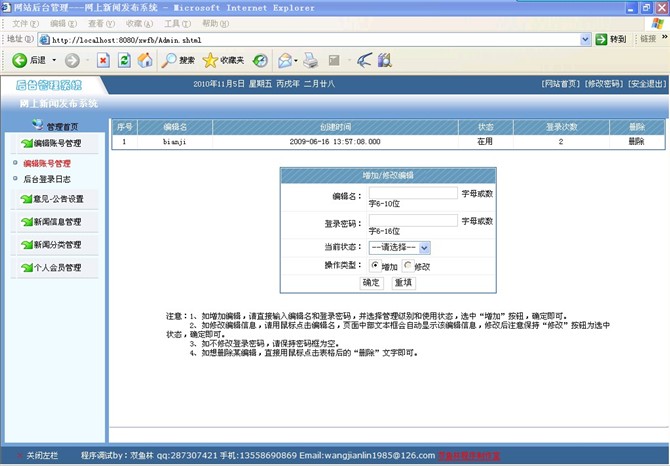
Task: Click 删除 in the bianji row
Action: pos(636,141)
